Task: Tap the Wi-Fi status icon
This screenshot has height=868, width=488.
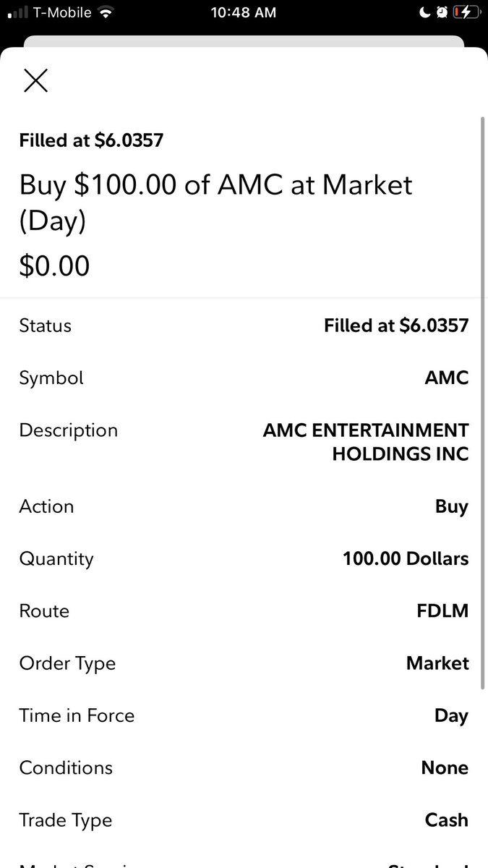Action: [106, 12]
